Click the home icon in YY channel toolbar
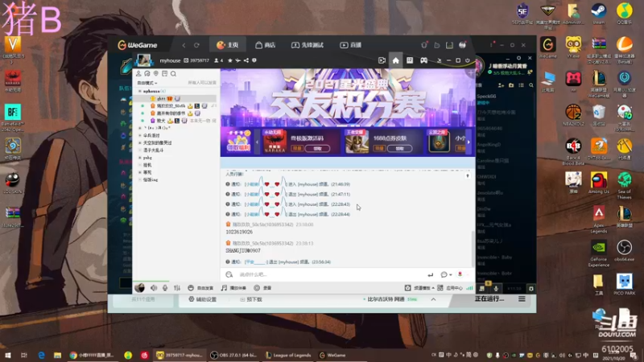The height and width of the screenshot is (362, 644). 395,61
